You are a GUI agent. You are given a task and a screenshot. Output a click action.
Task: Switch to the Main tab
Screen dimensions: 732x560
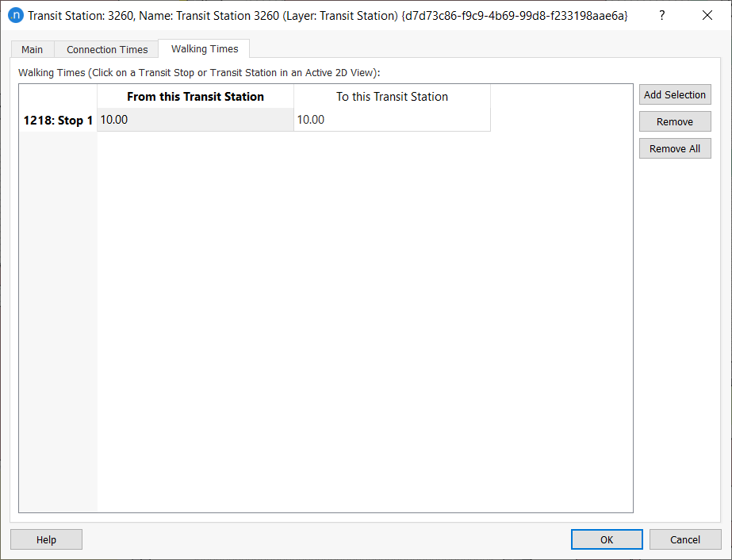(32, 49)
